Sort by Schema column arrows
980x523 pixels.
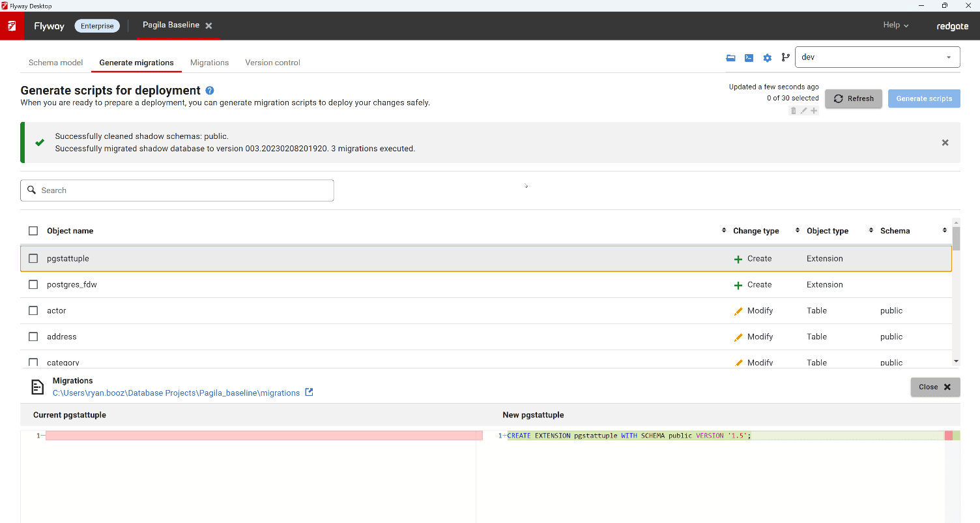(944, 231)
